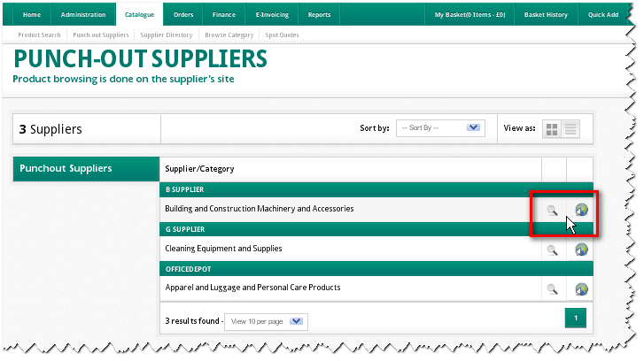Open the Supplier Directory link

pos(167,35)
